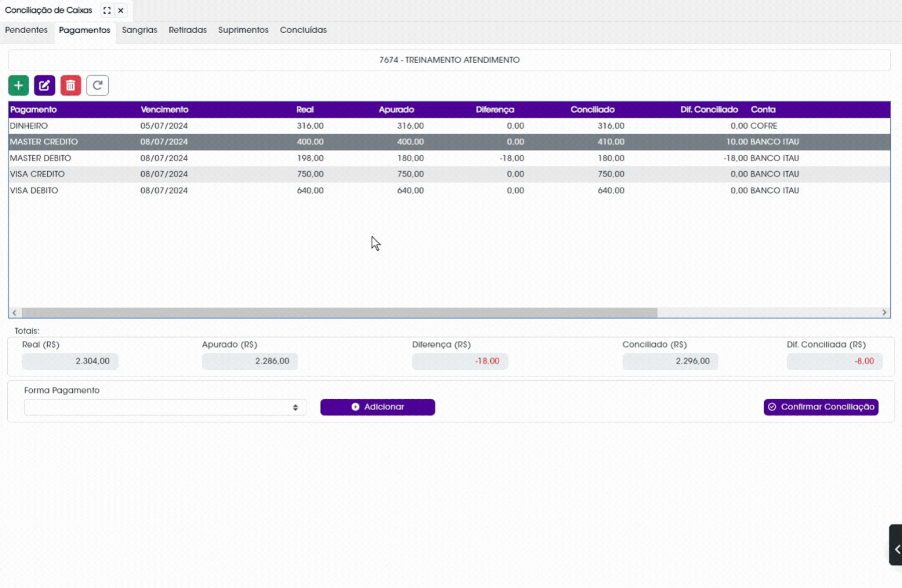902x588 pixels.
Task: Click the Adicionar button
Action: (x=377, y=407)
